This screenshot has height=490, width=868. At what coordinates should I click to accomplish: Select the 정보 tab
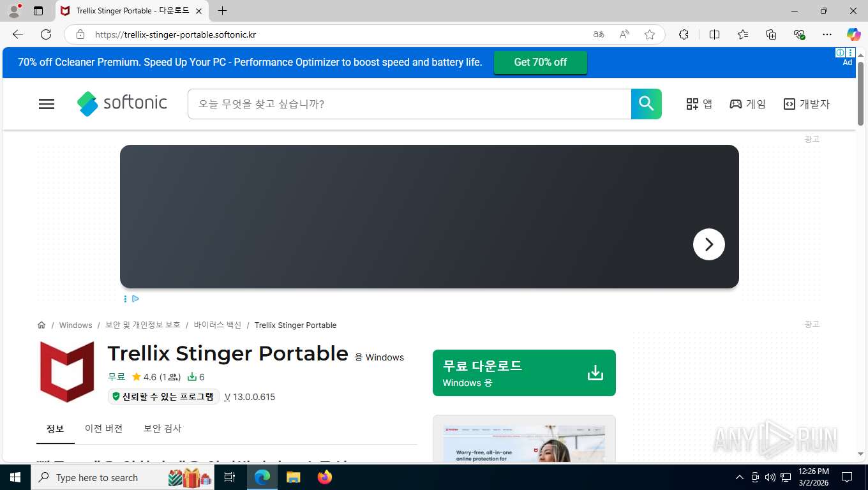[55, 429]
